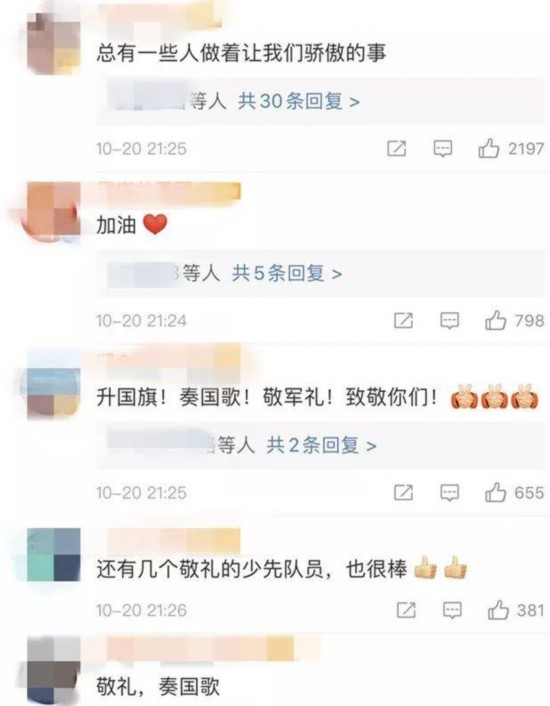This screenshot has height=706, width=550.
Task: Repost the comment posted 10-20 21:25 with 2197 likes
Action: coord(397,148)
